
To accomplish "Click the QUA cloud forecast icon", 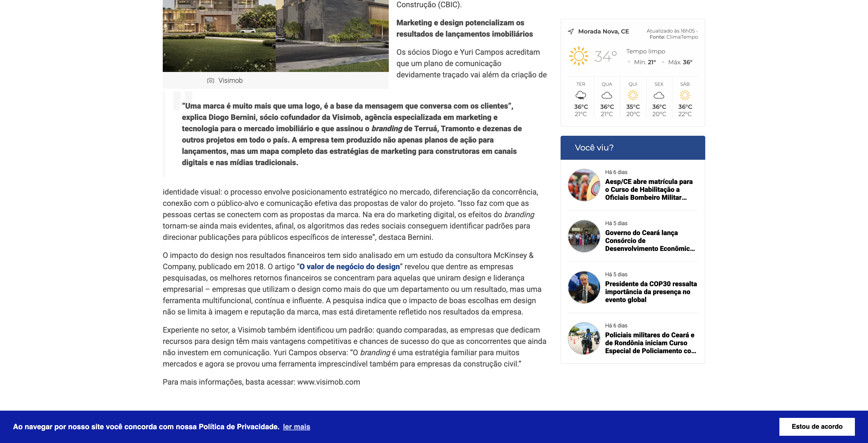I will click(606, 95).
